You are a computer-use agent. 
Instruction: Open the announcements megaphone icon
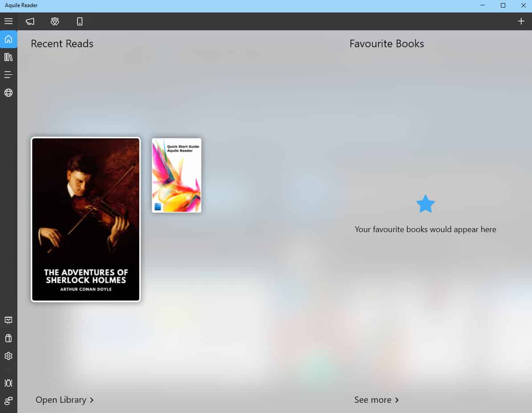[29, 21]
